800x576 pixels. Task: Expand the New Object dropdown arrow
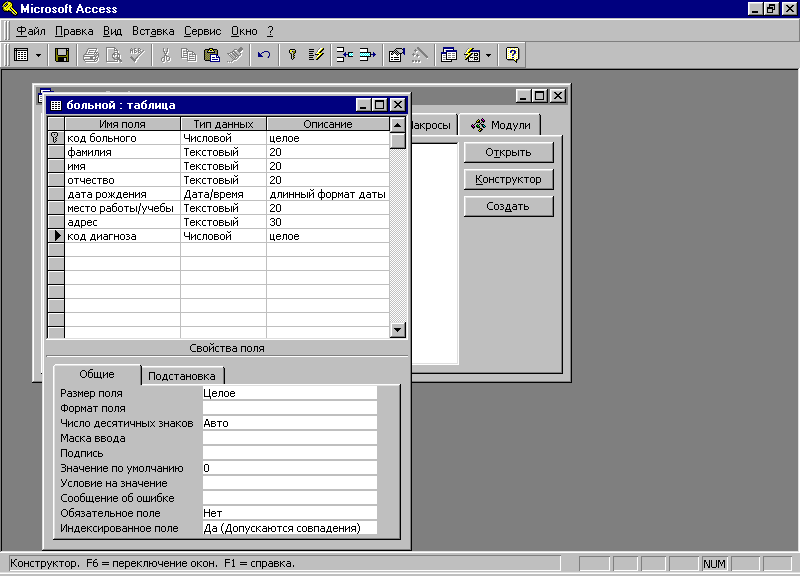click(488, 55)
